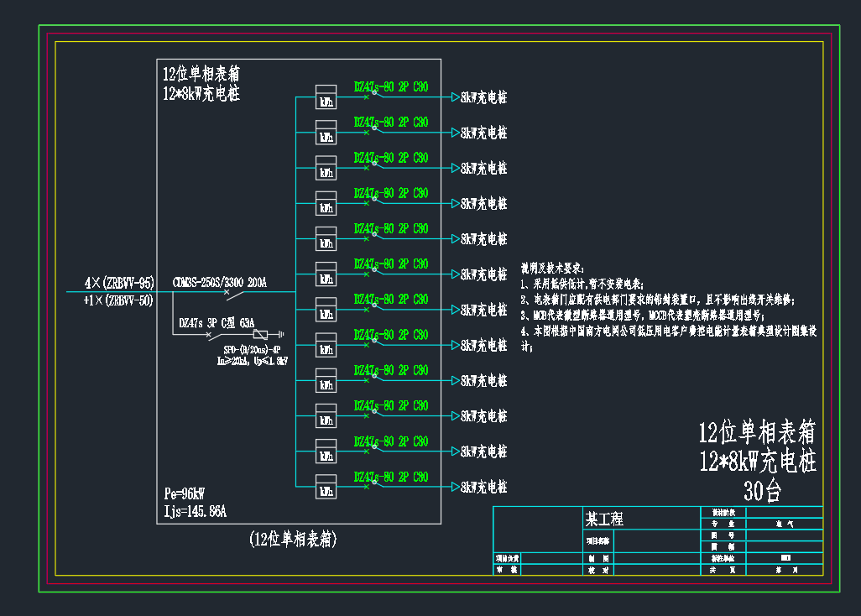
Task: Select the "DZ47s 3P C型 63A" label
Action: [217, 322]
